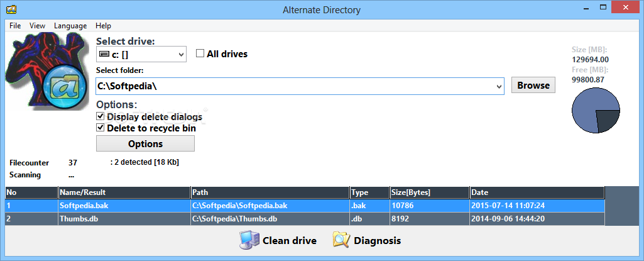The width and height of the screenshot is (644, 261).
Task: Click the C:\Softpedia\Softpedia.bak path cell
Action: pyautogui.click(x=270, y=206)
